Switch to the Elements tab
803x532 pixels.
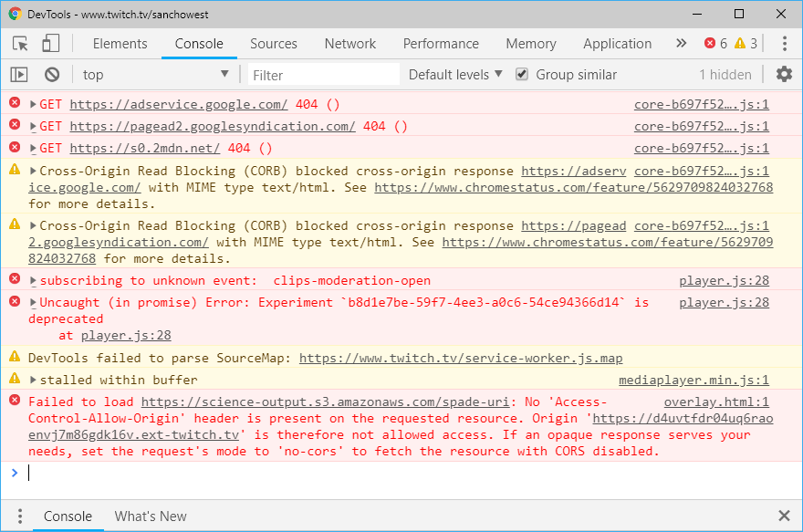[120, 44]
